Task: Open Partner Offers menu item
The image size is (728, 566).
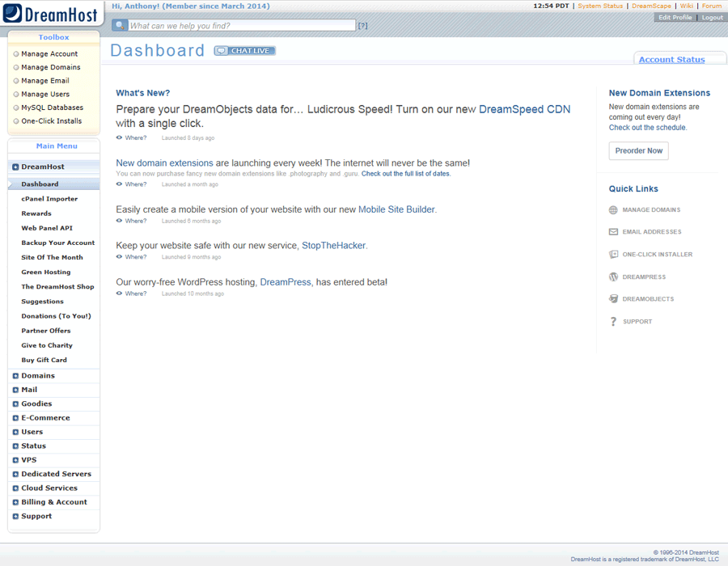Action: (46, 331)
